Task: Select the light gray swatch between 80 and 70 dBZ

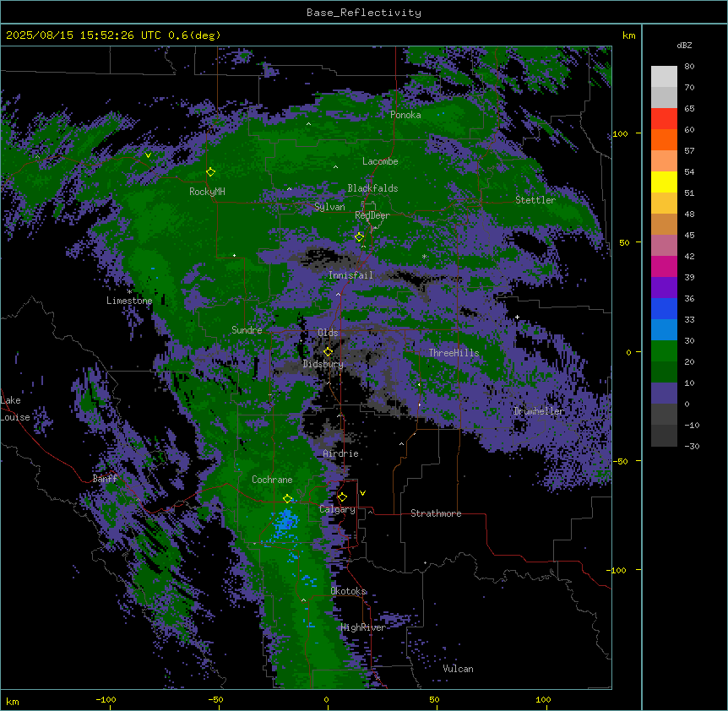Action: [664, 77]
